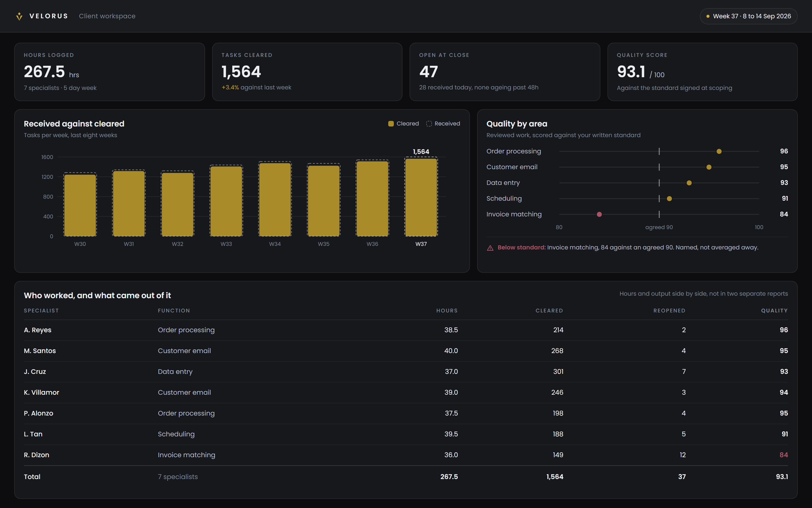
Task: Select the R. Dizon row name
Action: (x=37, y=455)
